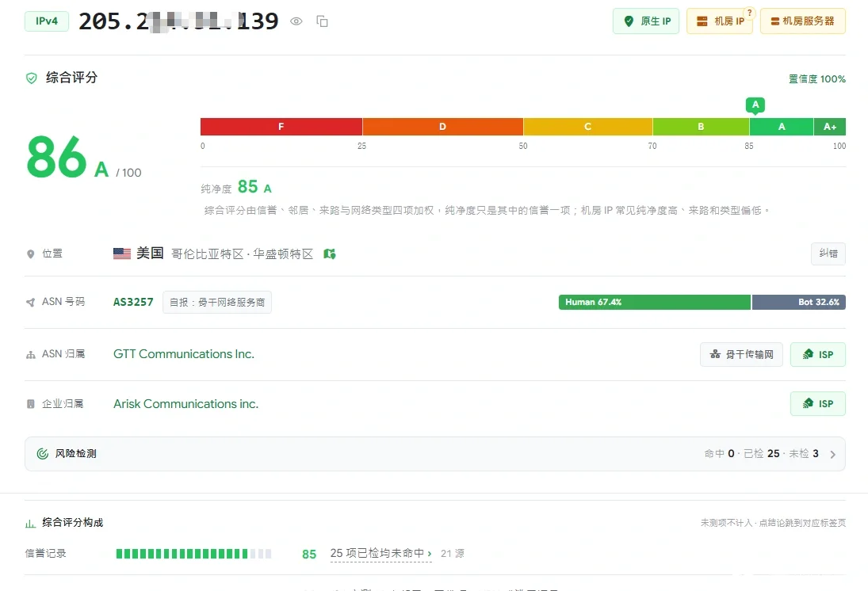Screen dimensions: 868x591
Task: Click the shield icon beside 综合评分
Action: [32, 78]
